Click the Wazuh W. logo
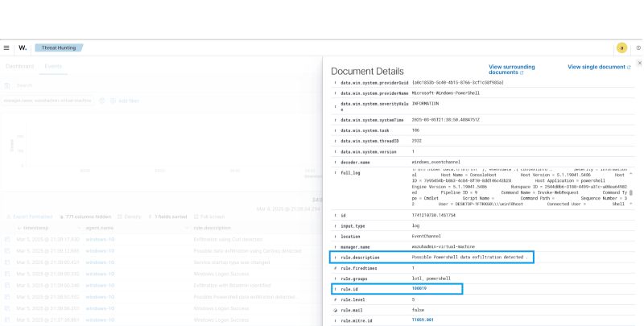644x326 pixels. (x=23, y=48)
